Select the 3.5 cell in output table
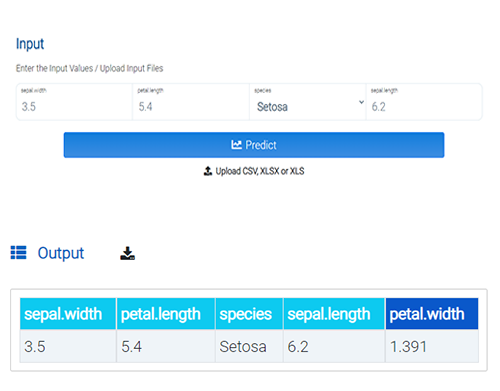The image size is (500, 391). click(68, 346)
